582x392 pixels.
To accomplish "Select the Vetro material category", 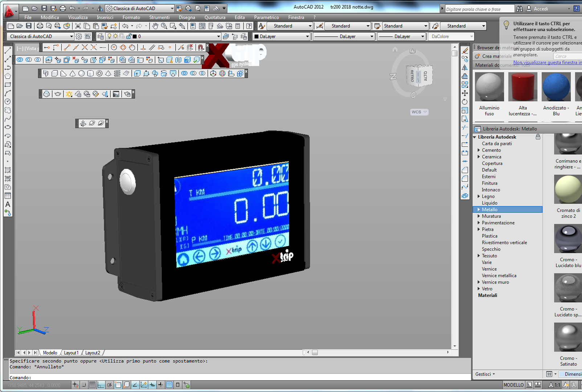I will [487, 289].
